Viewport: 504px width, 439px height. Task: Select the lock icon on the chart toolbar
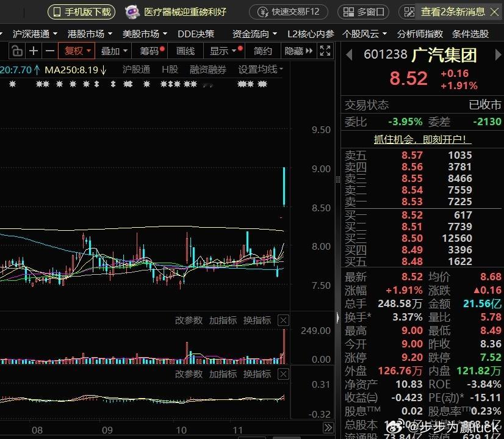[17, 51]
